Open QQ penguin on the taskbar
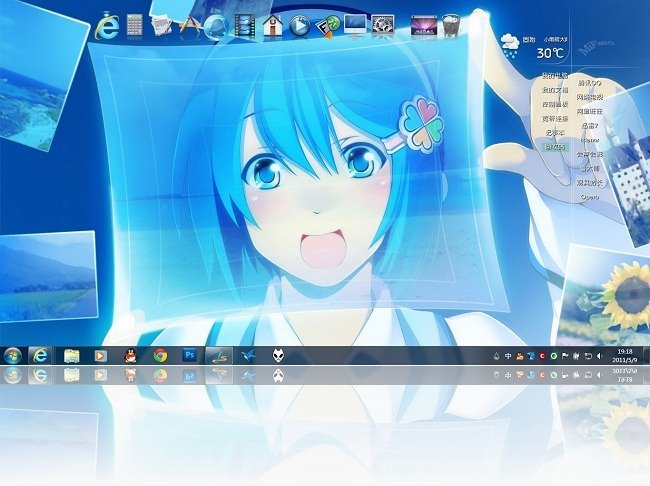This screenshot has height=486, width=650. click(131, 356)
